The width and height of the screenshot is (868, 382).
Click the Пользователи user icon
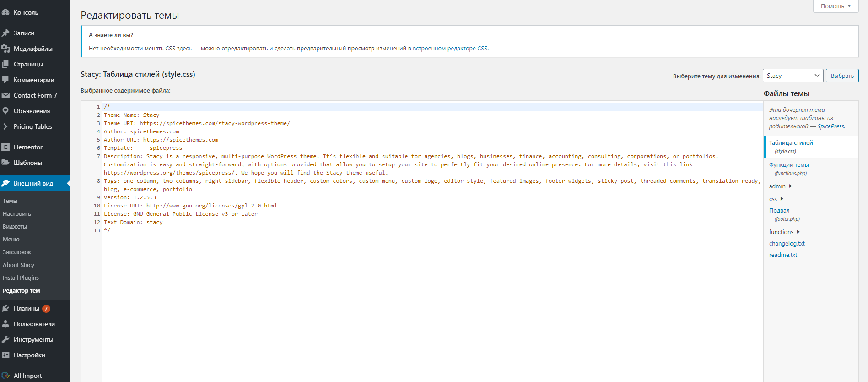pos(5,324)
